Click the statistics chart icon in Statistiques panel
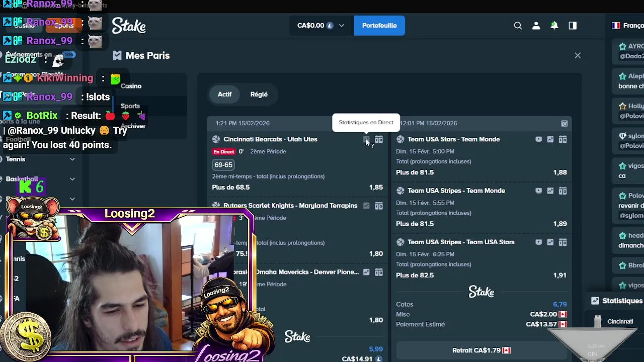The height and width of the screenshot is (362, 644). point(595,301)
